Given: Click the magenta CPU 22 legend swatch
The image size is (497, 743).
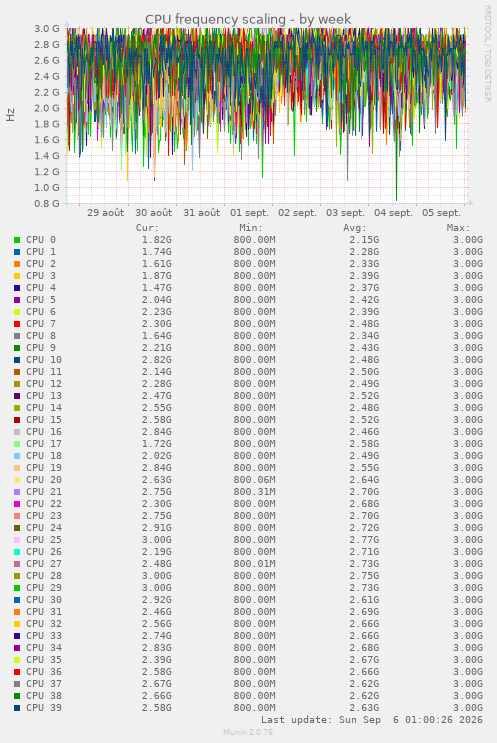Looking at the screenshot, I should pos(17,504).
